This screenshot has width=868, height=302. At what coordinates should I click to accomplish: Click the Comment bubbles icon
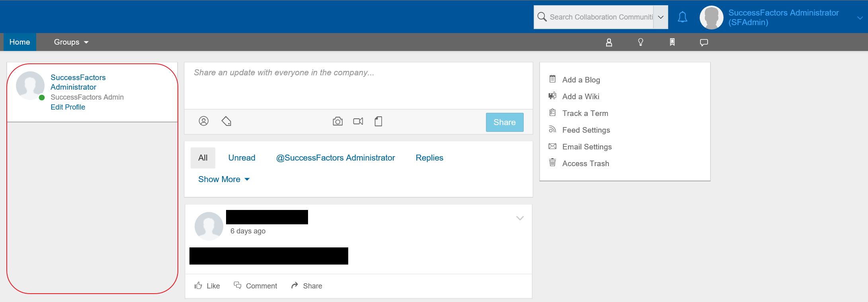click(238, 285)
